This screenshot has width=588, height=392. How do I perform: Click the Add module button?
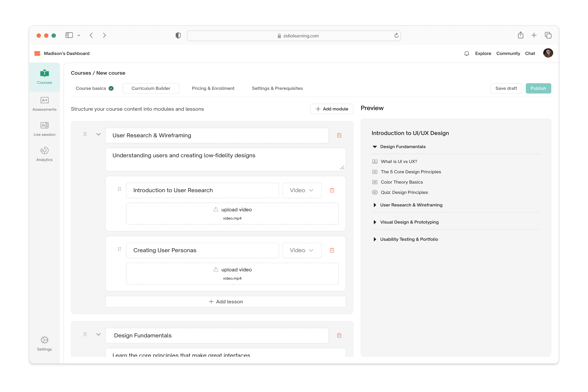pyautogui.click(x=332, y=109)
